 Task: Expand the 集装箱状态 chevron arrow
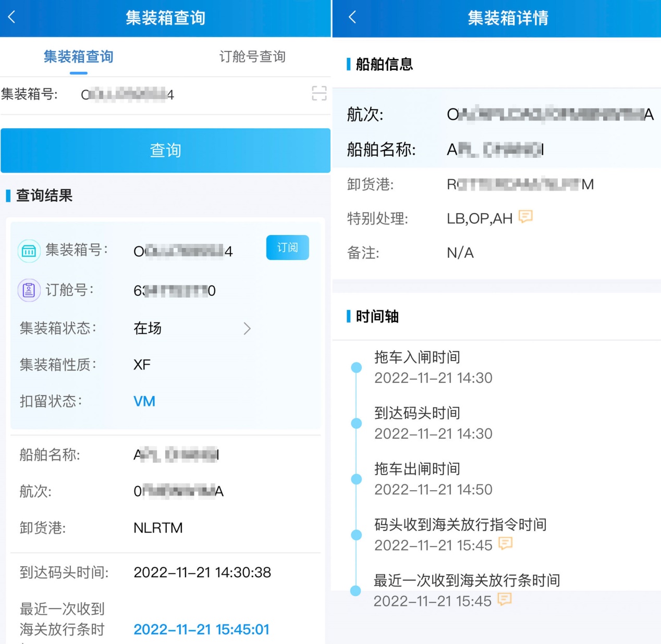coord(247,328)
